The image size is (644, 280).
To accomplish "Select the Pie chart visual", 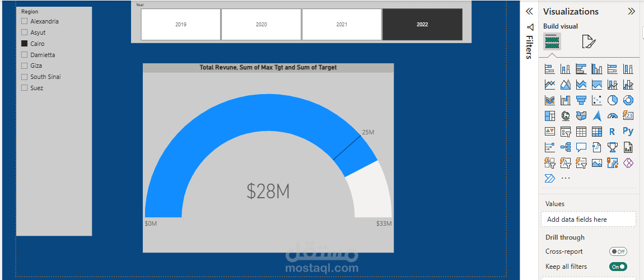I will [613, 100].
